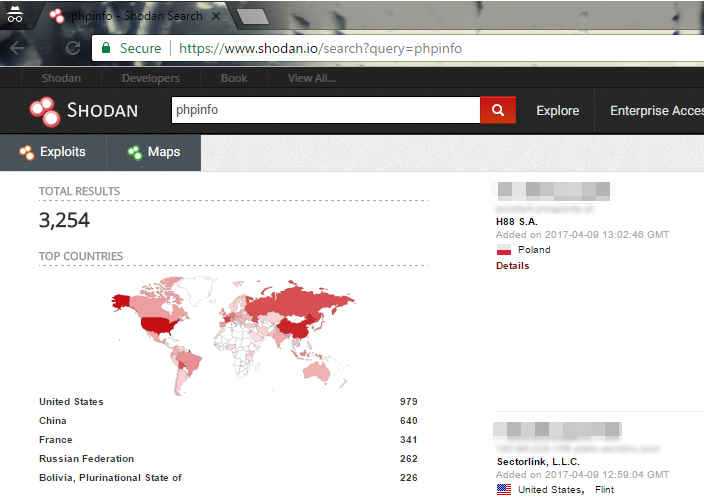
Task: Click the browser address bar URL
Action: pos(320,48)
